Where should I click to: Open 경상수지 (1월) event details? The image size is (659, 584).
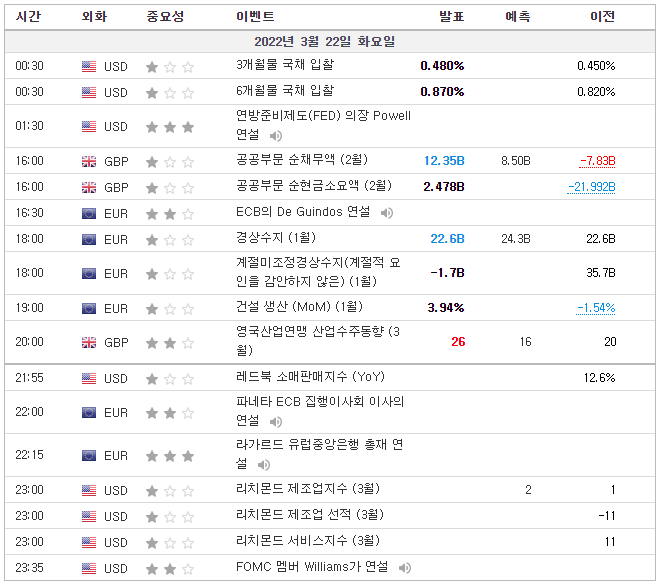[x=276, y=238]
